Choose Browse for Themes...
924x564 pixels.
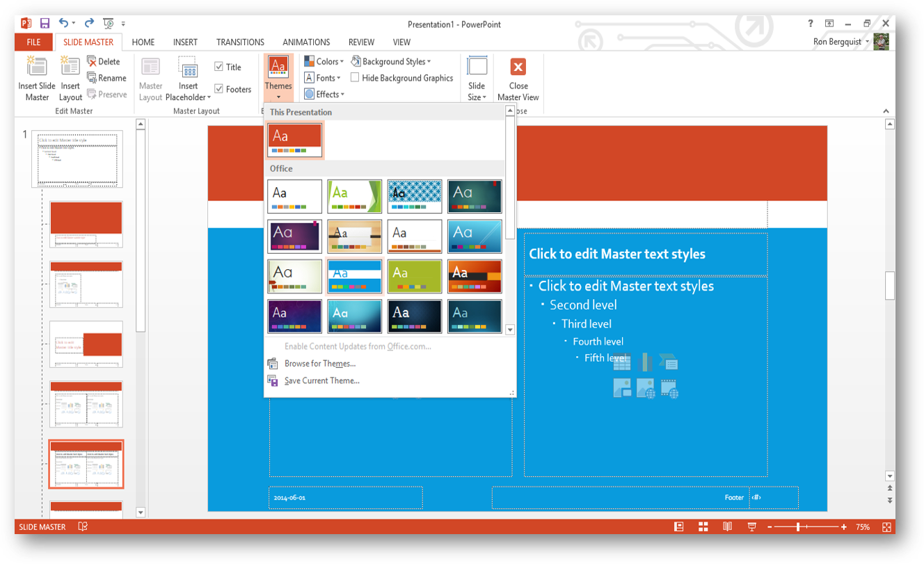coord(320,364)
